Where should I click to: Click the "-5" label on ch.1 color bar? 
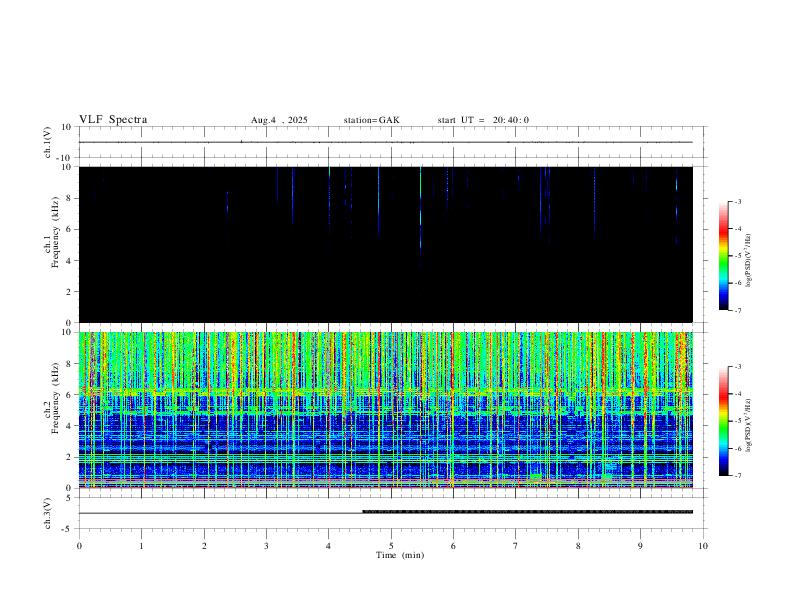738,256
